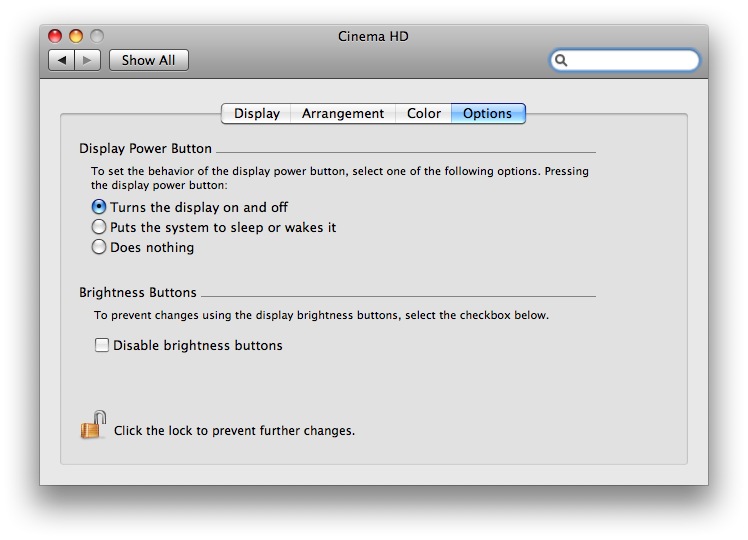Open the Arrangement tab
The image size is (748, 540).
tap(343, 113)
